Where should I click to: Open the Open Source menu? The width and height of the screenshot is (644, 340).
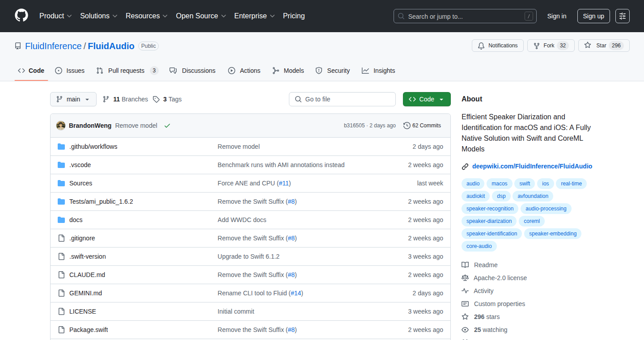click(201, 16)
